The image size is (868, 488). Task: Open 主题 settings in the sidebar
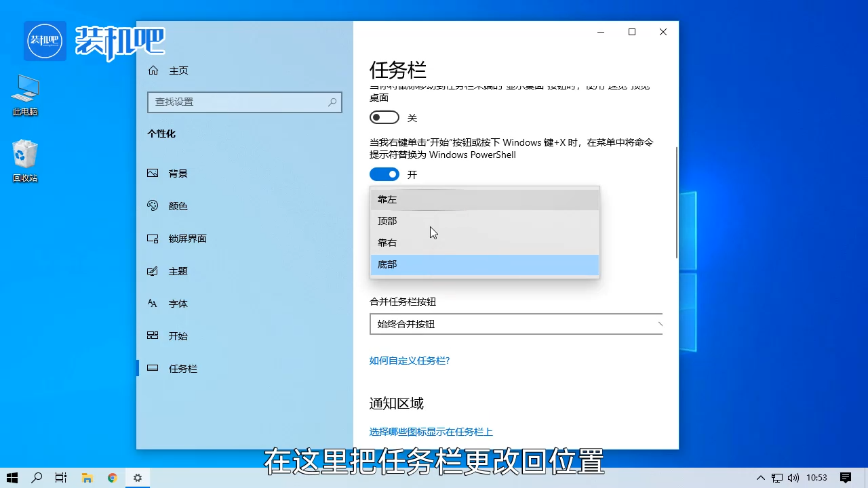click(178, 270)
